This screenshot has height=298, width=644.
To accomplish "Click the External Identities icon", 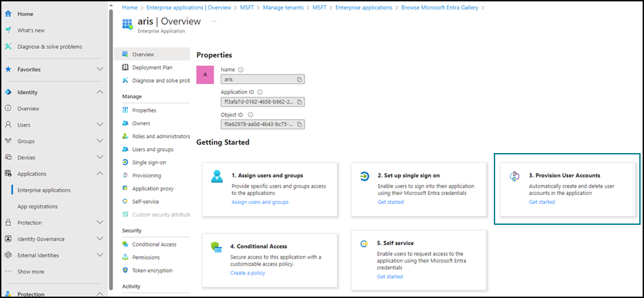I will click(8, 255).
